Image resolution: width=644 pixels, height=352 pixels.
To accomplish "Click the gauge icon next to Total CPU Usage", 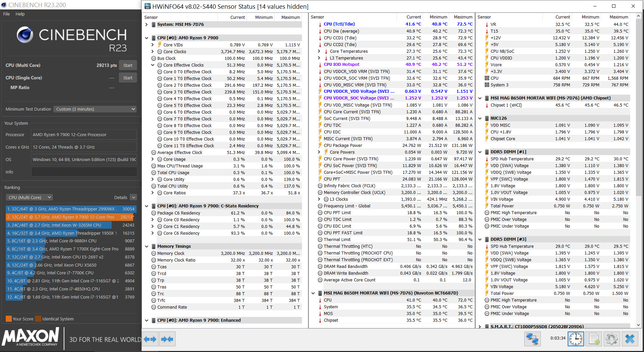I will [154, 172].
